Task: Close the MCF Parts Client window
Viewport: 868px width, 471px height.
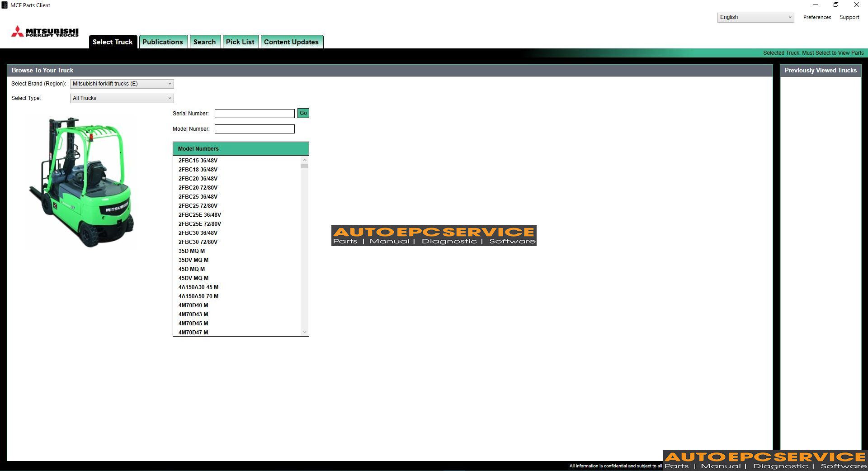Action: point(857,5)
